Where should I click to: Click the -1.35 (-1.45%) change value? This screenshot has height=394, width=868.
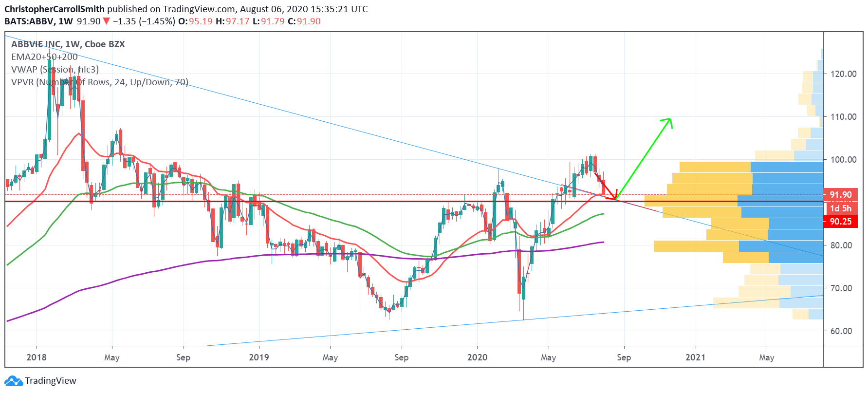pyautogui.click(x=144, y=21)
